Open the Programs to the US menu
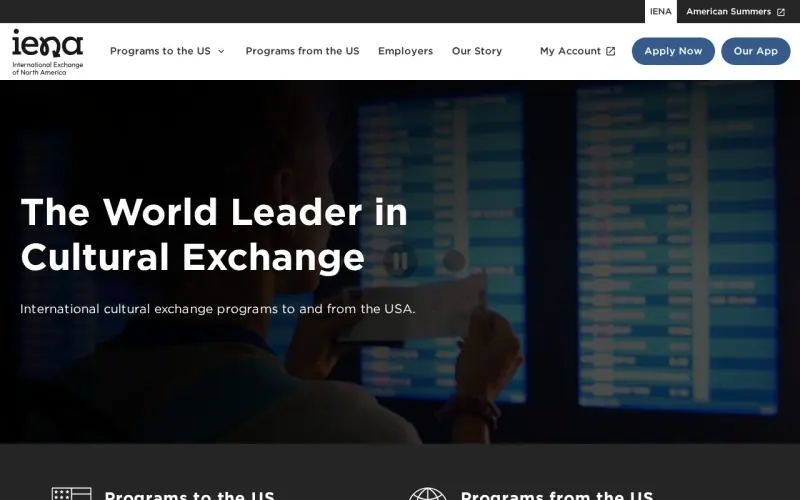800x500 pixels. 160,51
